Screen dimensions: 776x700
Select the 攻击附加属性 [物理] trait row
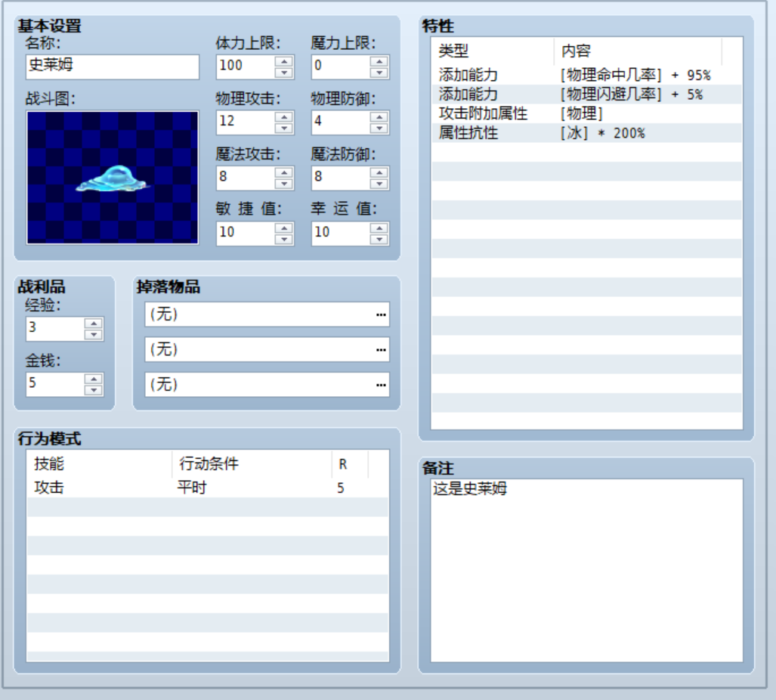point(586,114)
